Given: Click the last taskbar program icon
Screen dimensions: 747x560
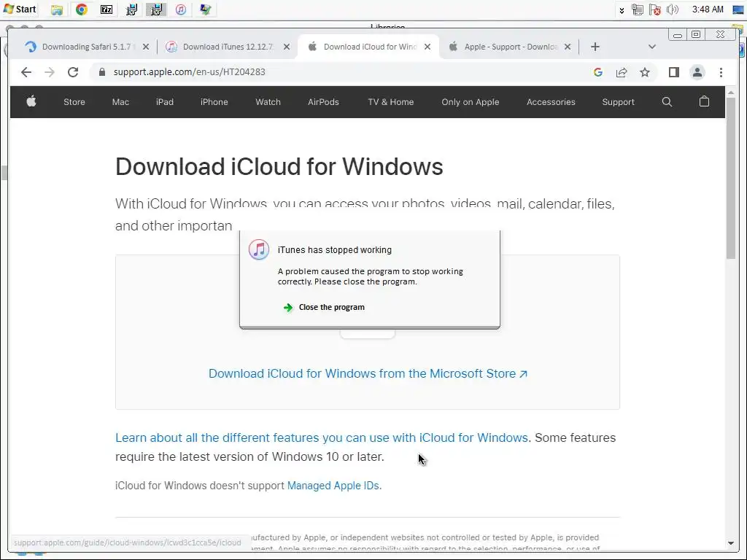Looking at the screenshot, I should [205, 9].
